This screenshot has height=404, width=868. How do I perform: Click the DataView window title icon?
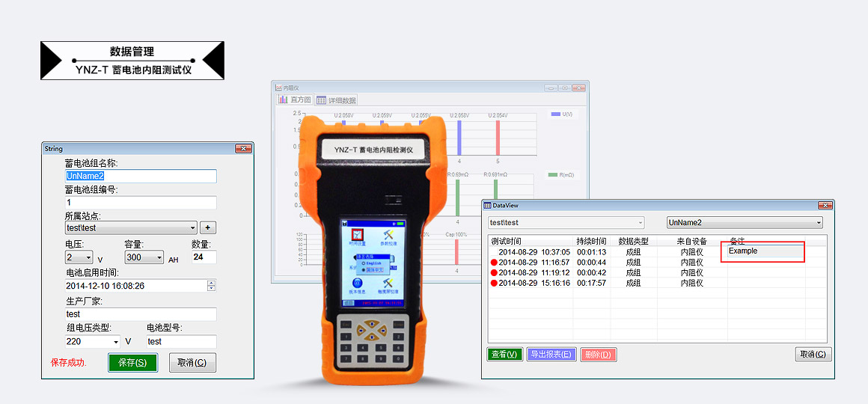coord(488,205)
